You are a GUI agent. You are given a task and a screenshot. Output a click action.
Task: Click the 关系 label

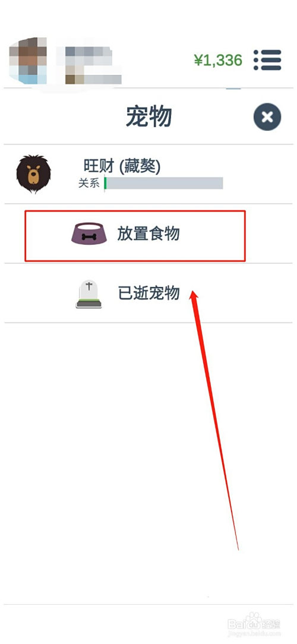[x=89, y=183]
